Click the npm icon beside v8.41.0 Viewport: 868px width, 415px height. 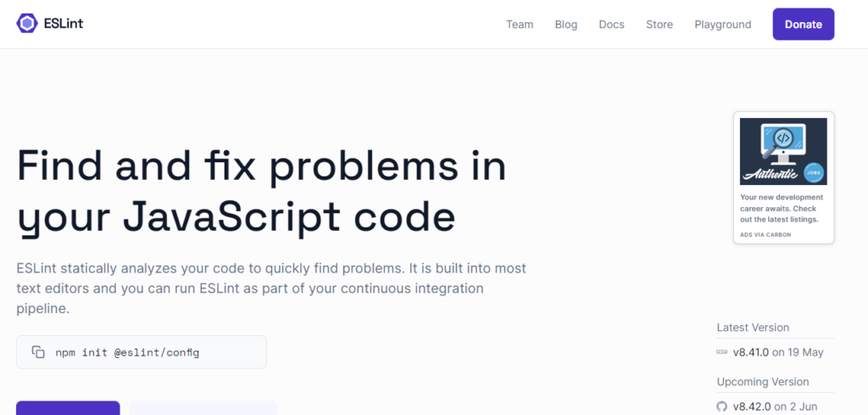(x=722, y=352)
